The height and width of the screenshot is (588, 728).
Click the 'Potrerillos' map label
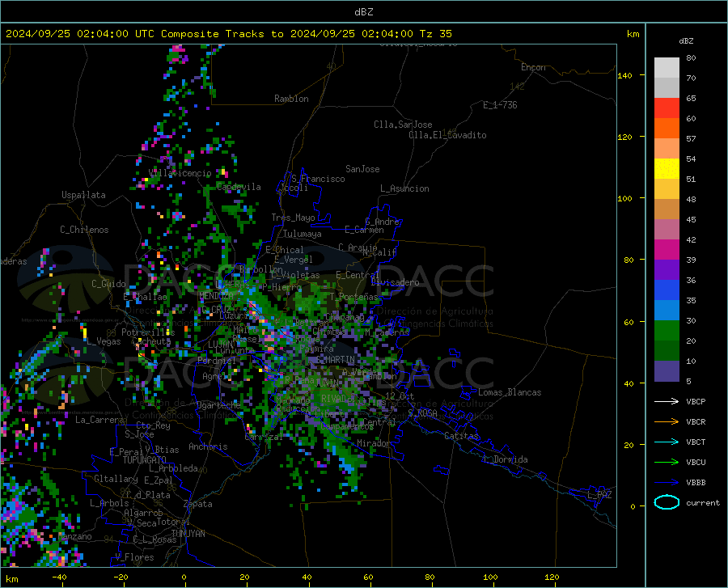pos(148,332)
